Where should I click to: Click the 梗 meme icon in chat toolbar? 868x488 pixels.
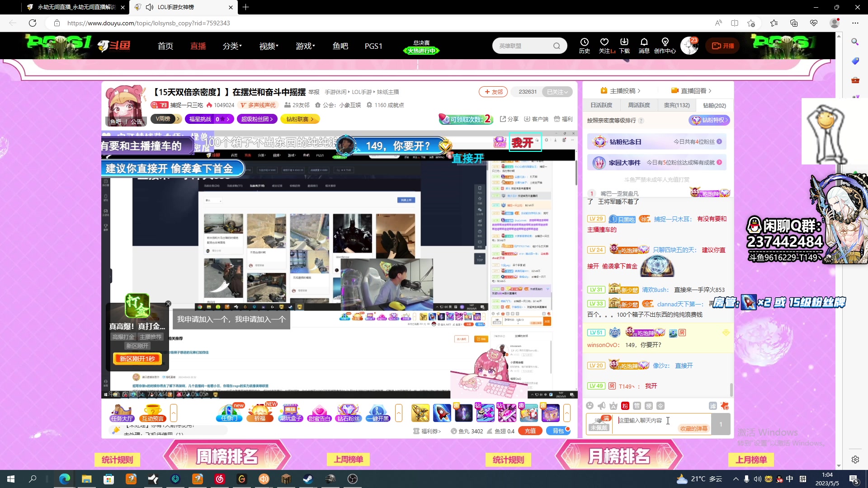[x=649, y=406]
